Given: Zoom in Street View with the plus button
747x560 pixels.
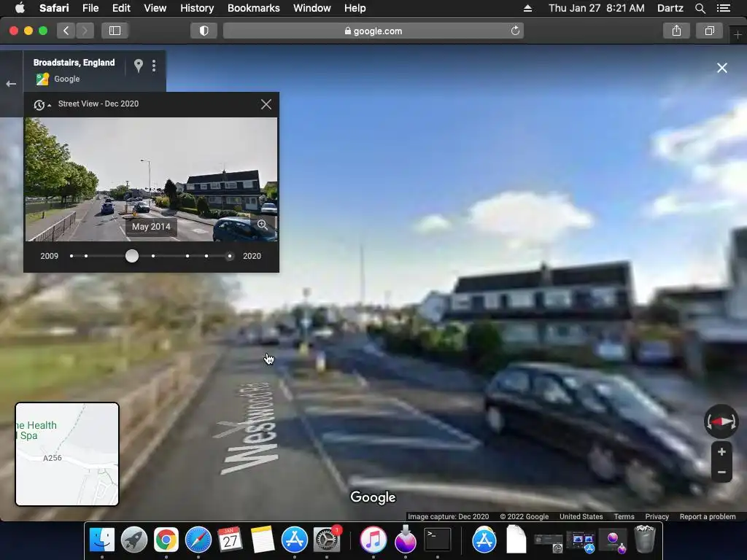Looking at the screenshot, I should pos(721,452).
